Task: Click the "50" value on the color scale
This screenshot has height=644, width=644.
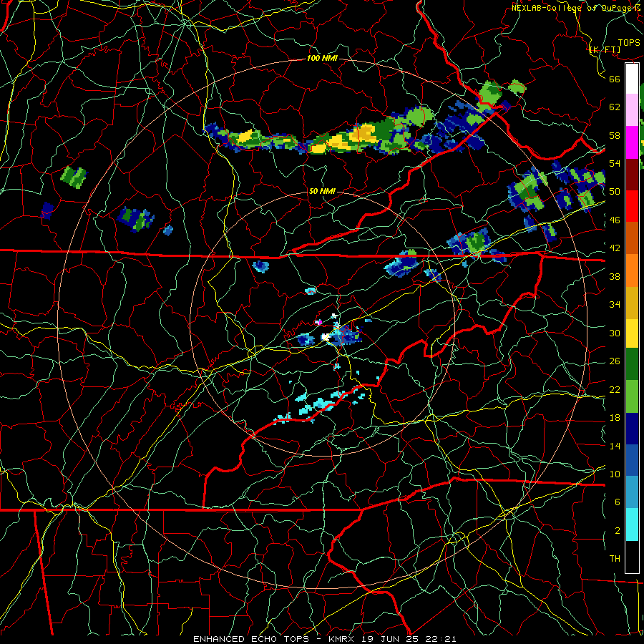Action: (x=615, y=192)
